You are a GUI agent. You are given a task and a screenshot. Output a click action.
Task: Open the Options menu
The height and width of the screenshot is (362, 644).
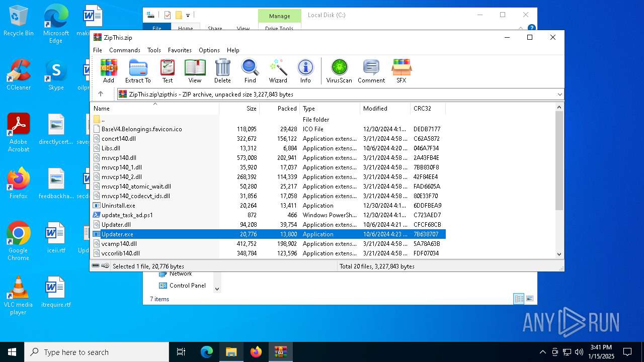tap(209, 50)
